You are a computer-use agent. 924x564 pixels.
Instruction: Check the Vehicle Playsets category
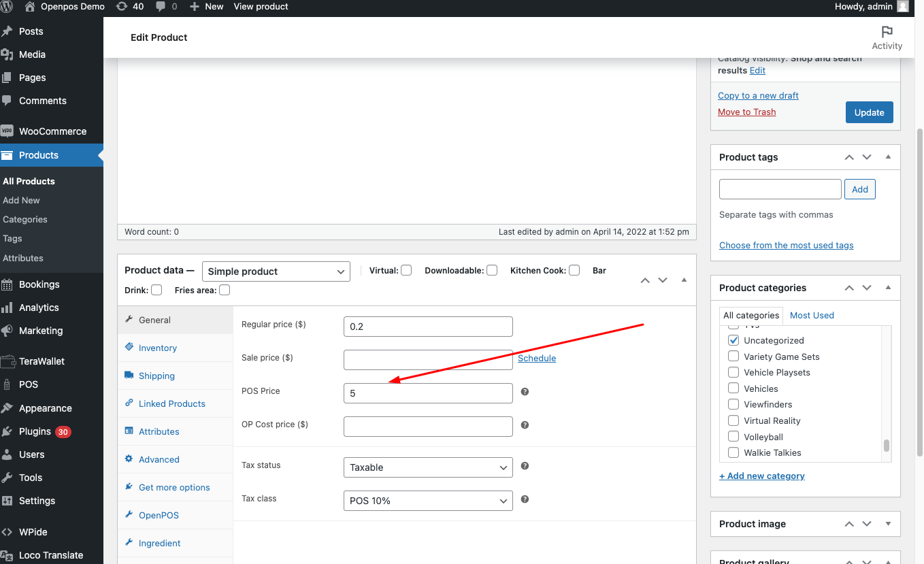pyautogui.click(x=733, y=372)
